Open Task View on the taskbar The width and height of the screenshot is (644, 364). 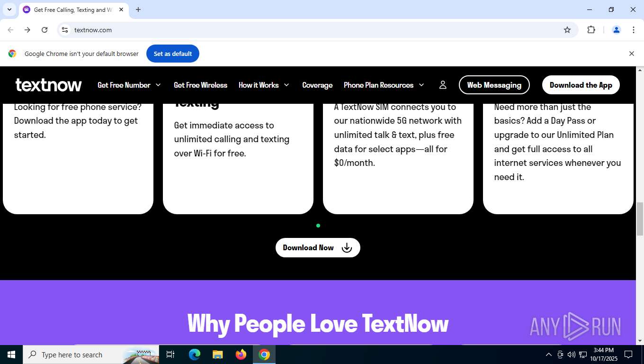point(170,355)
